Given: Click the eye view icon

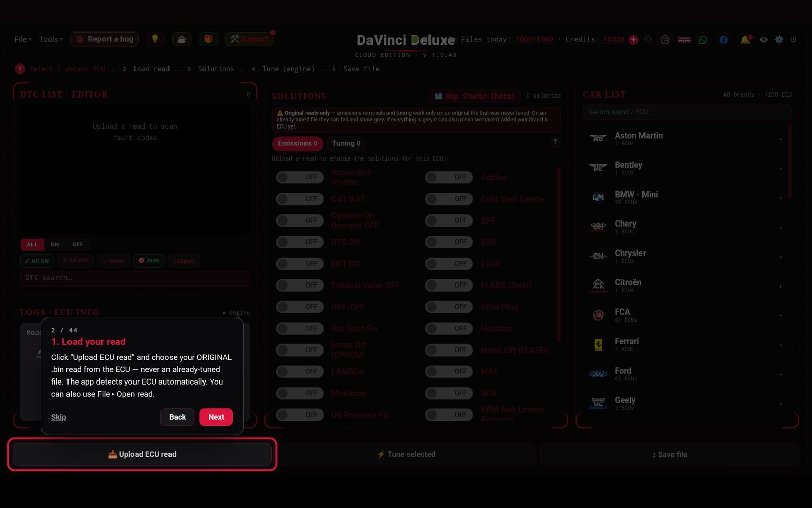Looking at the screenshot, I should [764, 39].
